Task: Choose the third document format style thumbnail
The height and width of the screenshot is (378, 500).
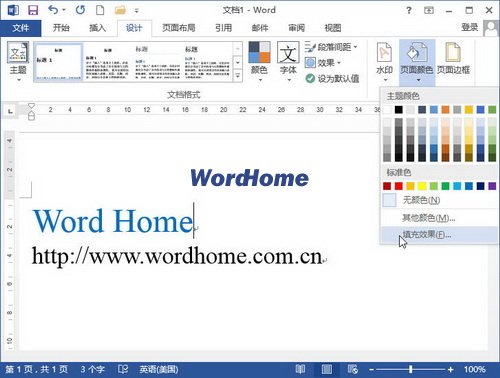Action: click(157, 62)
